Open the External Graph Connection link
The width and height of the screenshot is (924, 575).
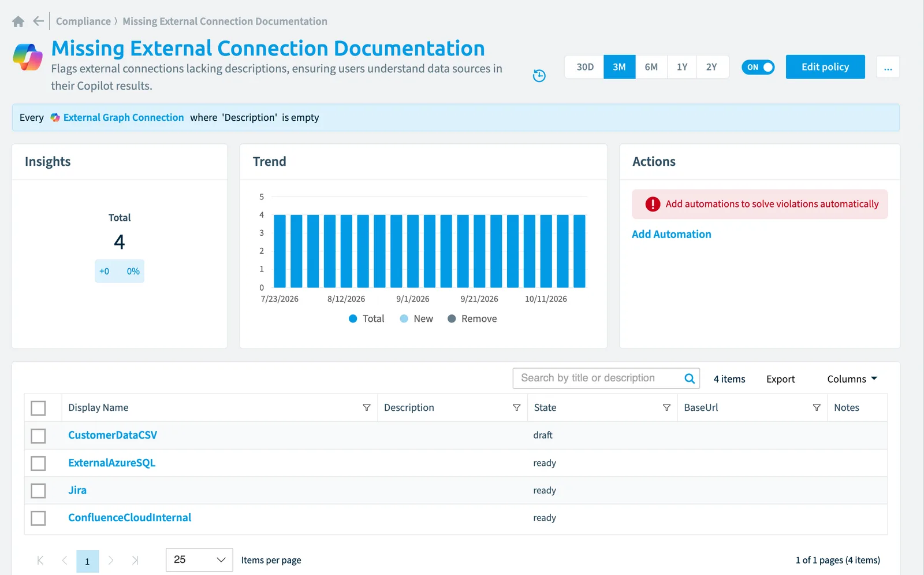[123, 117]
